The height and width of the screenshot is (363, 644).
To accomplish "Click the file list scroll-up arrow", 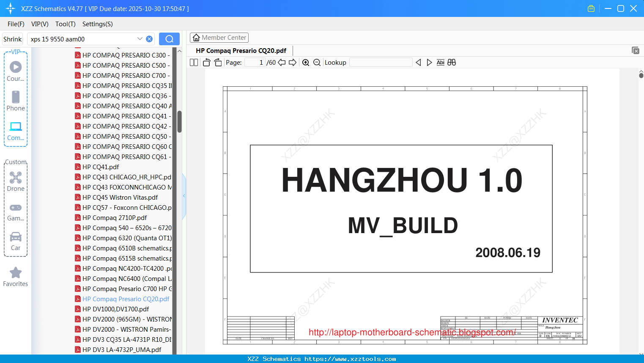I will pos(179,51).
